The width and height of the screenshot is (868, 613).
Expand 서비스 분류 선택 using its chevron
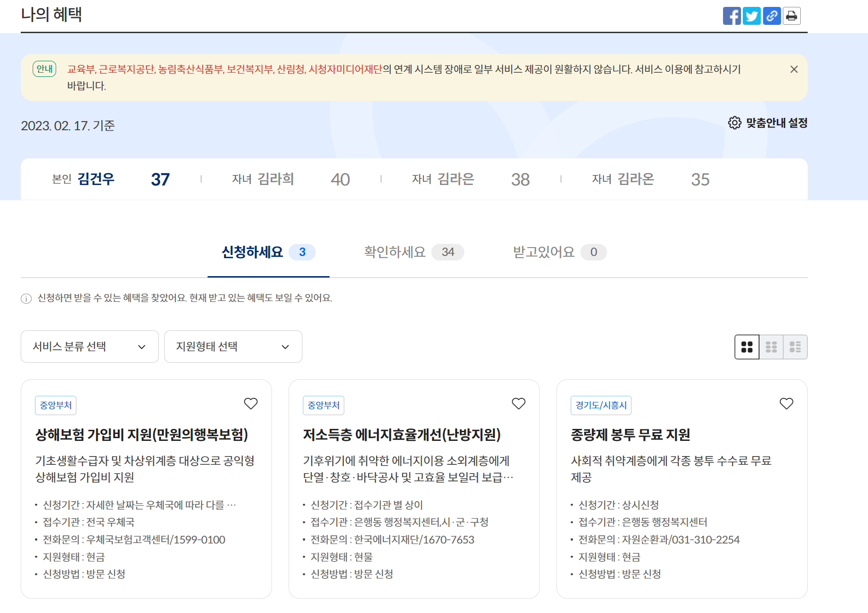[142, 347]
